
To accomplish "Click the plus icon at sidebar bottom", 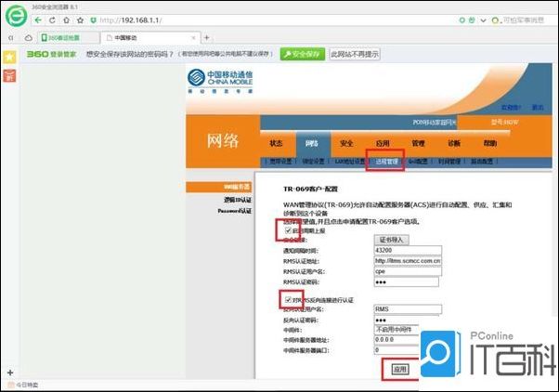I will [x=10, y=372].
